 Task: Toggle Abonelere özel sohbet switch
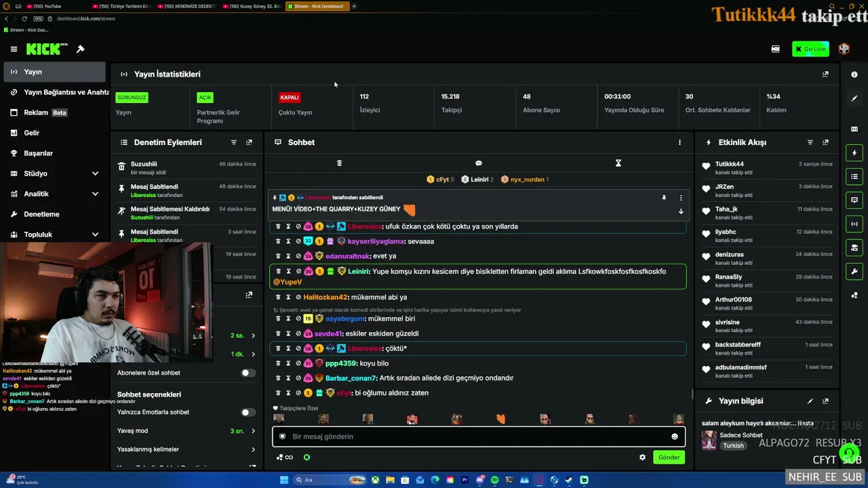(x=248, y=373)
